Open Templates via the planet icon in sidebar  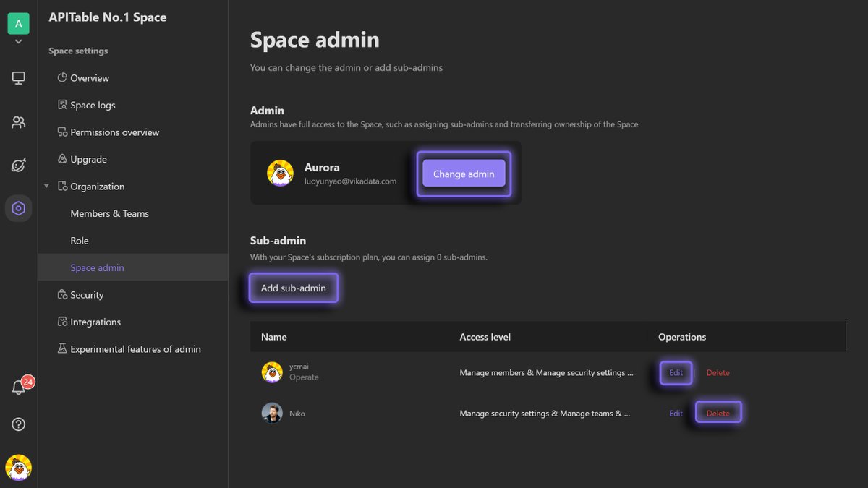point(18,165)
